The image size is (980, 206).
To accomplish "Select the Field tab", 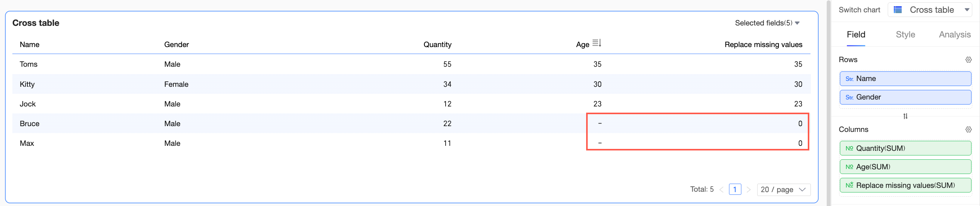I will click(x=856, y=35).
